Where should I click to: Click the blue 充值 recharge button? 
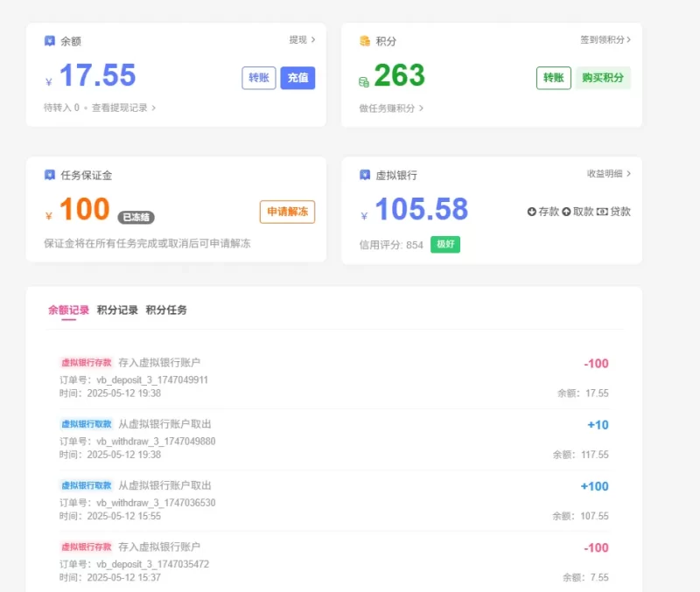coord(297,78)
